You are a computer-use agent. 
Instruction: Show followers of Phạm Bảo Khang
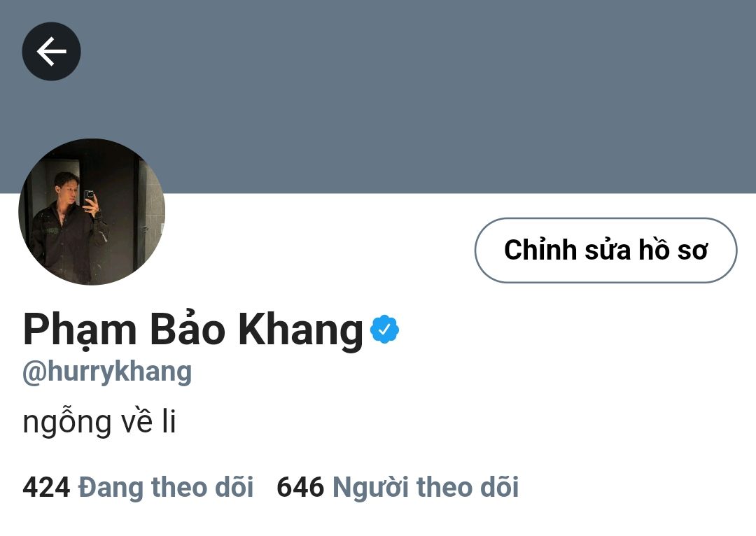[x=398, y=487]
